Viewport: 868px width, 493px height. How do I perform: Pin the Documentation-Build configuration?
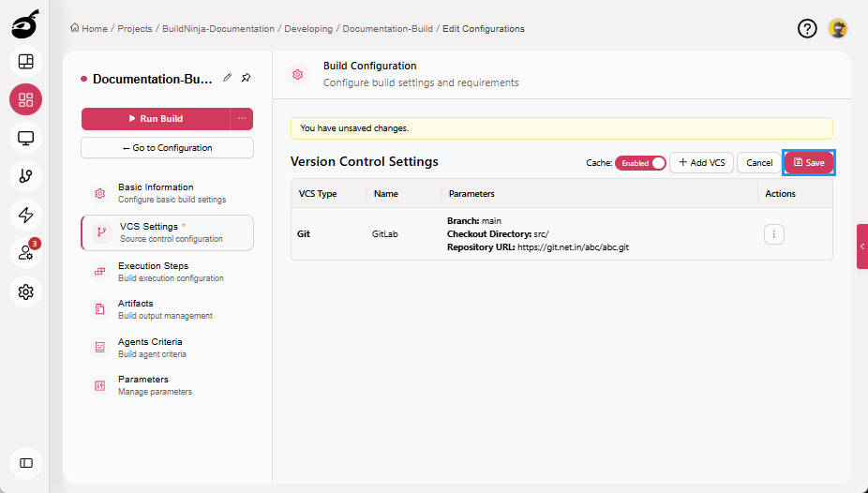(x=247, y=78)
